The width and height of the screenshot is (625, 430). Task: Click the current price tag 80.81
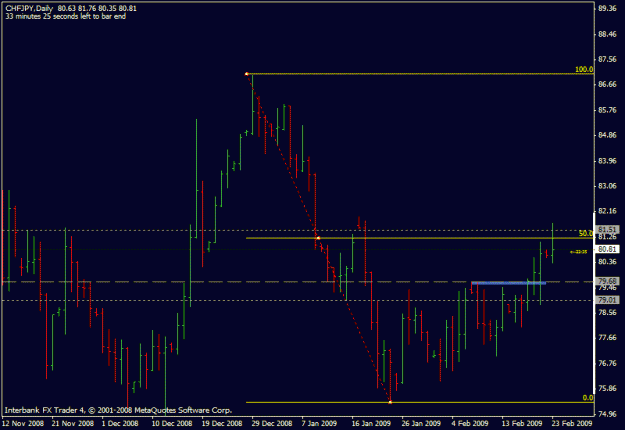pos(607,249)
